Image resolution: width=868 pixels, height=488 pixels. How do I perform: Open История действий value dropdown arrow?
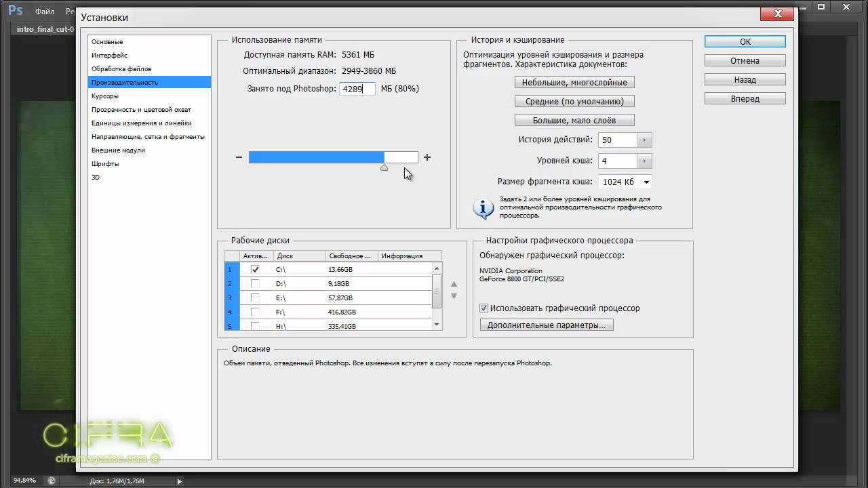click(x=644, y=140)
